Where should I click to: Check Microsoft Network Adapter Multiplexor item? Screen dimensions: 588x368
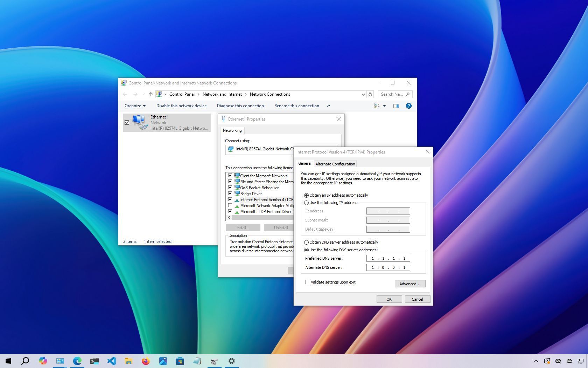coord(230,205)
